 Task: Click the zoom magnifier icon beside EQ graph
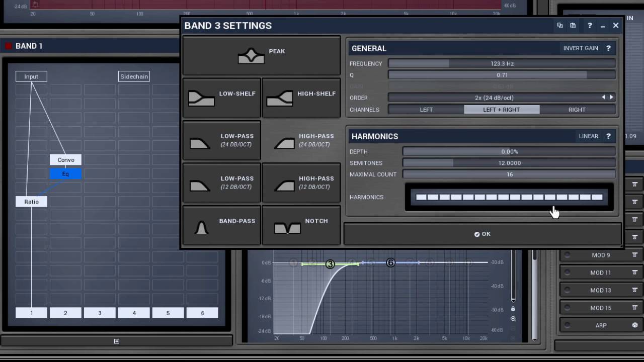click(x=513, y=319)
